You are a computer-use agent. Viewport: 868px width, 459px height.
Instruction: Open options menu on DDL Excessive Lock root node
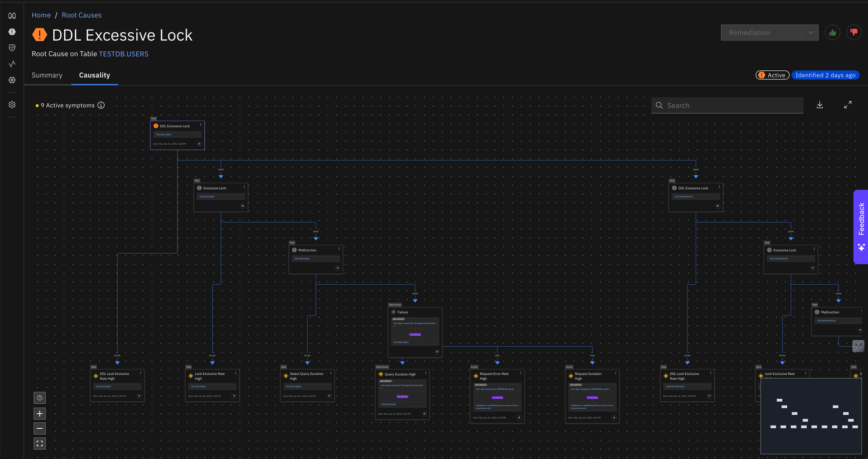tap(201, 125)
